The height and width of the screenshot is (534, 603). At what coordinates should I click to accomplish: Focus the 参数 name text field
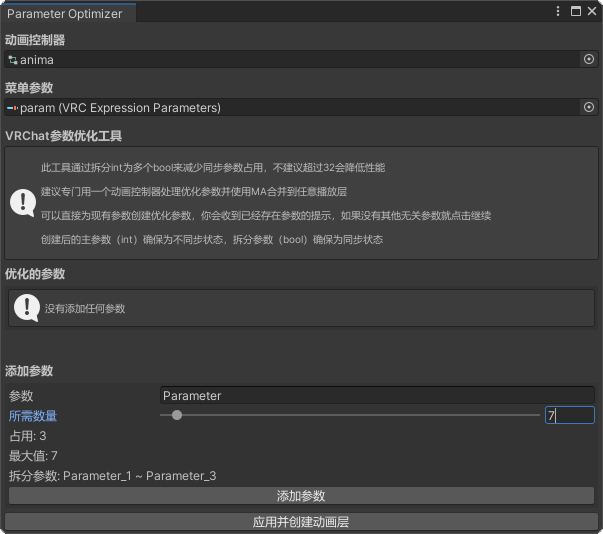pos(377,396)
